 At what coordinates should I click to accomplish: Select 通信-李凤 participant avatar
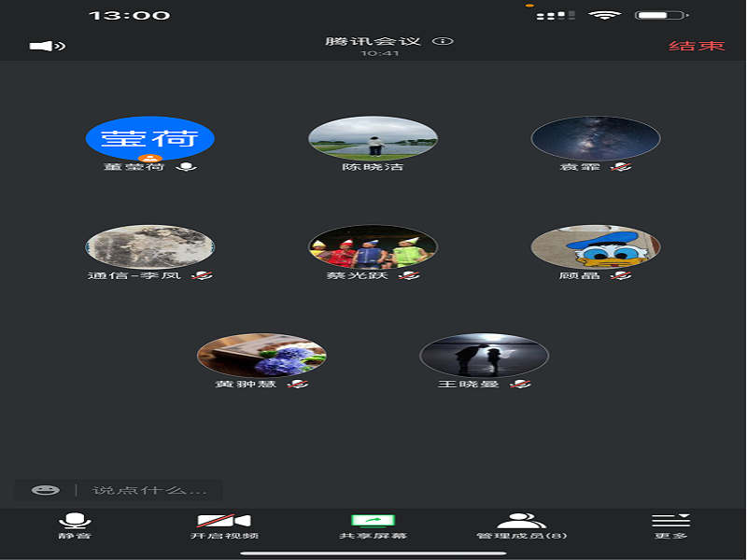(150, 246)
